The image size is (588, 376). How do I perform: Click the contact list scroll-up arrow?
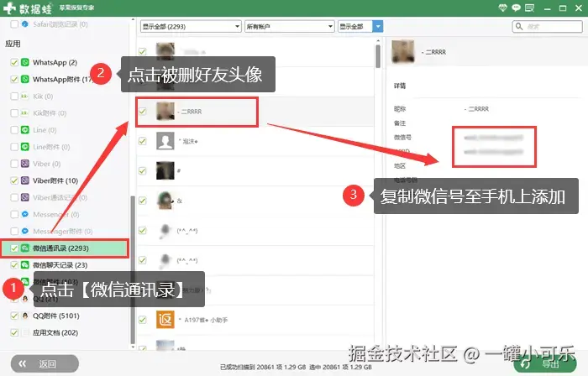378,40
